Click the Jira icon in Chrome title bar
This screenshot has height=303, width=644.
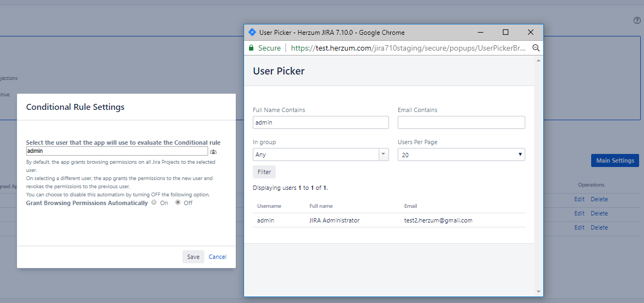pos(252,33)
